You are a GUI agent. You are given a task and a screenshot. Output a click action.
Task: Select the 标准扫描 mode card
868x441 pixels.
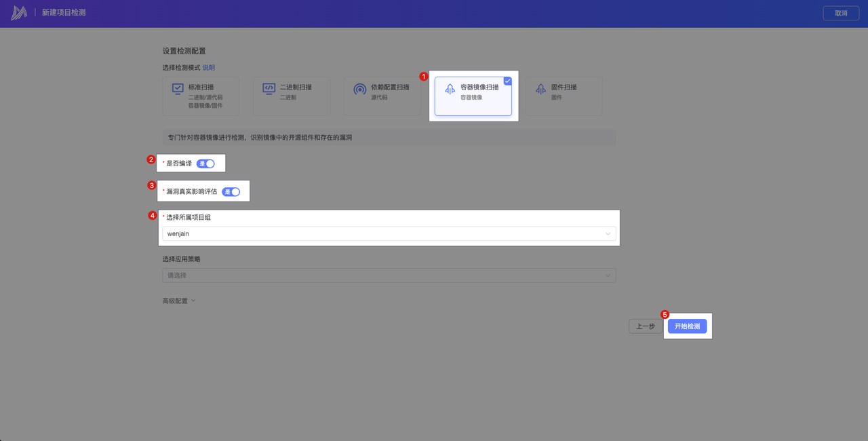[201, 96]
